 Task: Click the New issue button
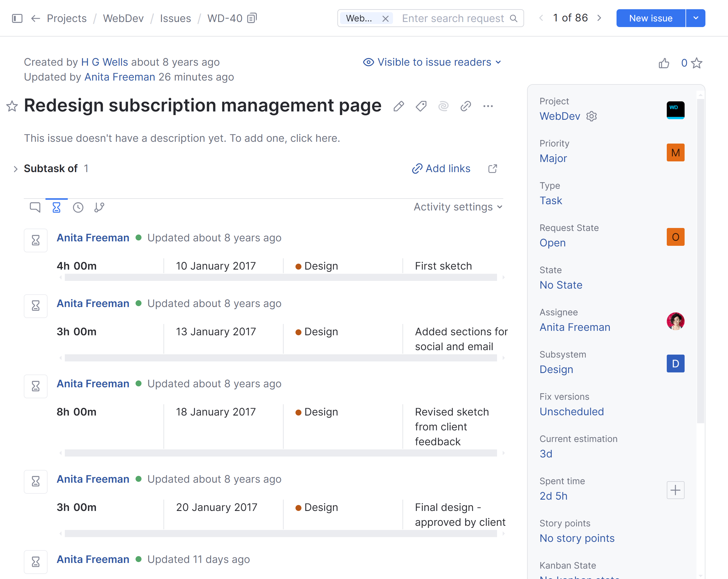click(x=650, y=18)
